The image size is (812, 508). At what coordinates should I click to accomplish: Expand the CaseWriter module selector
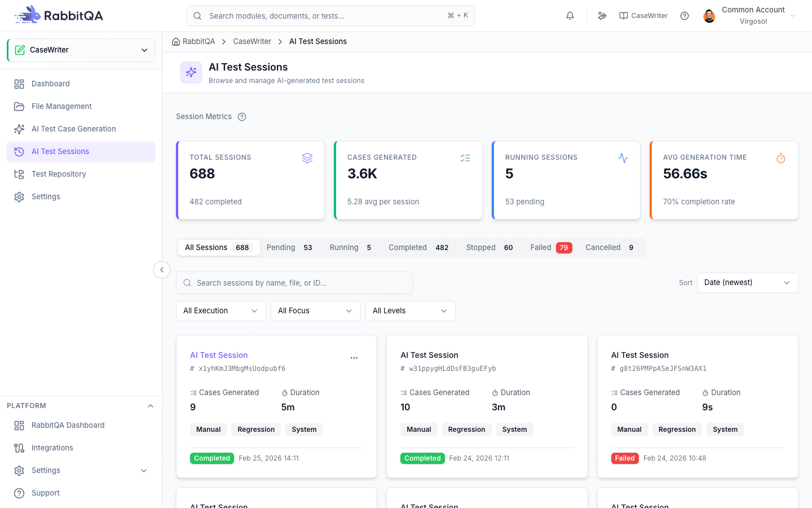coord(81,50)
